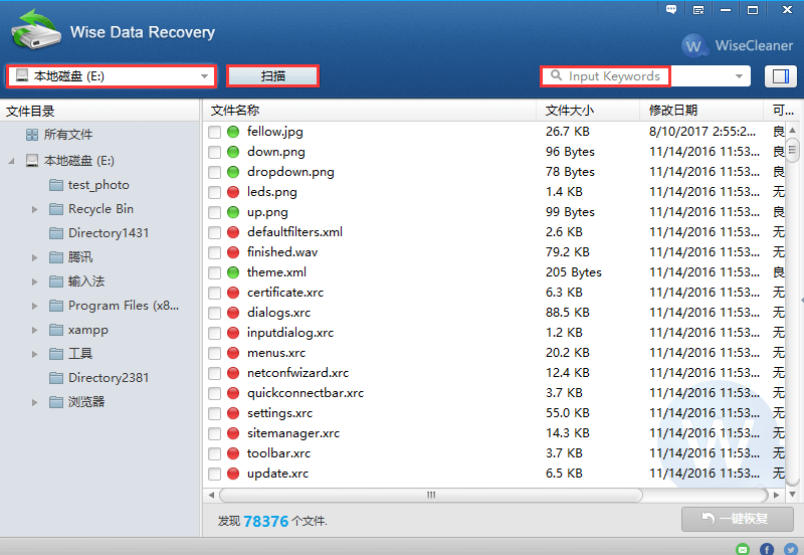Click inside the Input Keywords search field
Screen dimensions: 804x555
(x=612, y=76)
